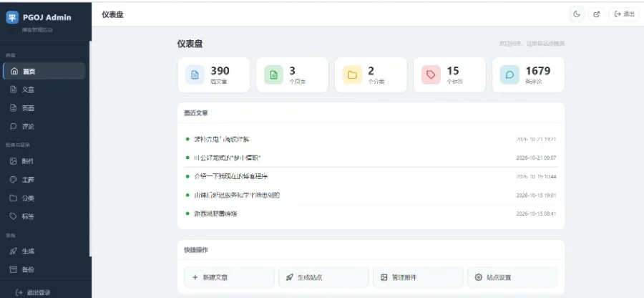Open 主题 via its palette icon
The width and height of the screenshot is (644, 298).
[14, 180]
